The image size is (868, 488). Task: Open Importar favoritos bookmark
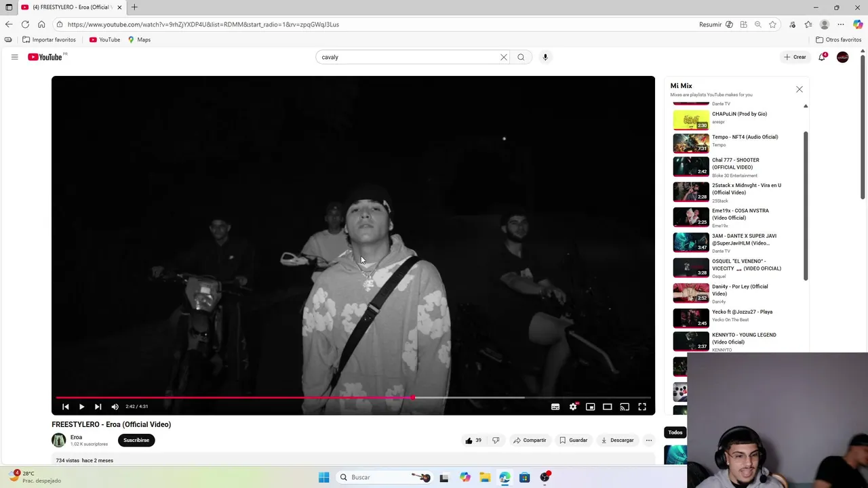point(49,39)
